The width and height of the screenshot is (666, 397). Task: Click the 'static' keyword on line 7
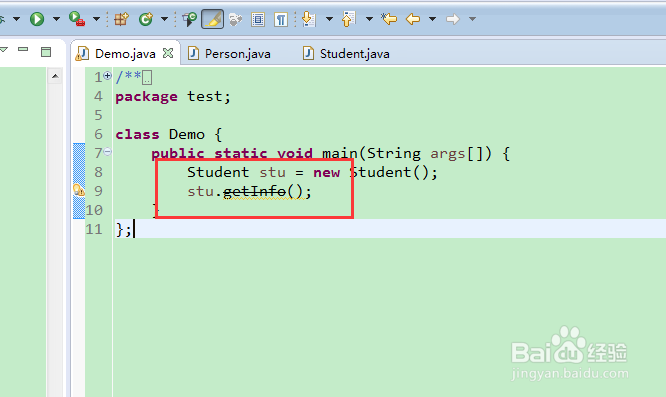(x=241, y=153)
